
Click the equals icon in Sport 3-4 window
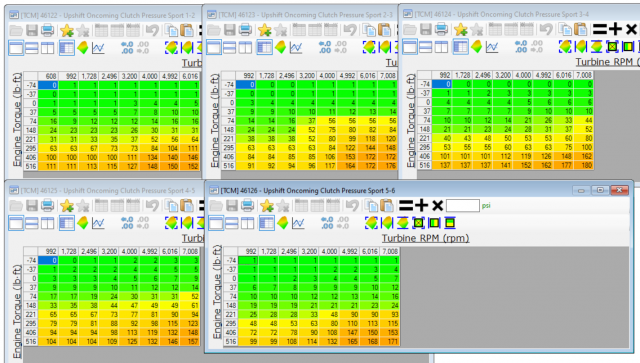point(600,29)
